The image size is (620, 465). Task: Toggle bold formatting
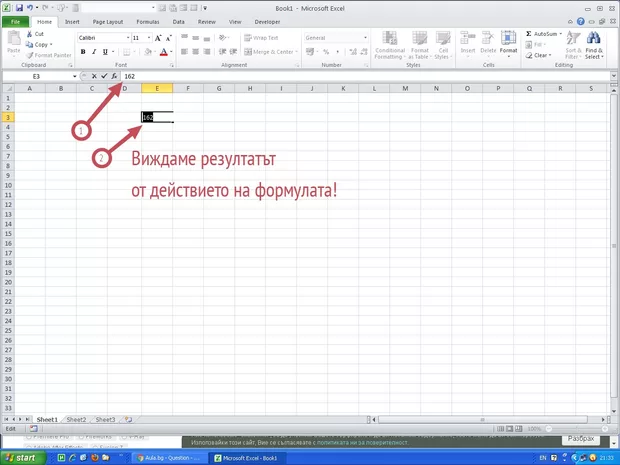pyautogui.click(x=83, y=52)
